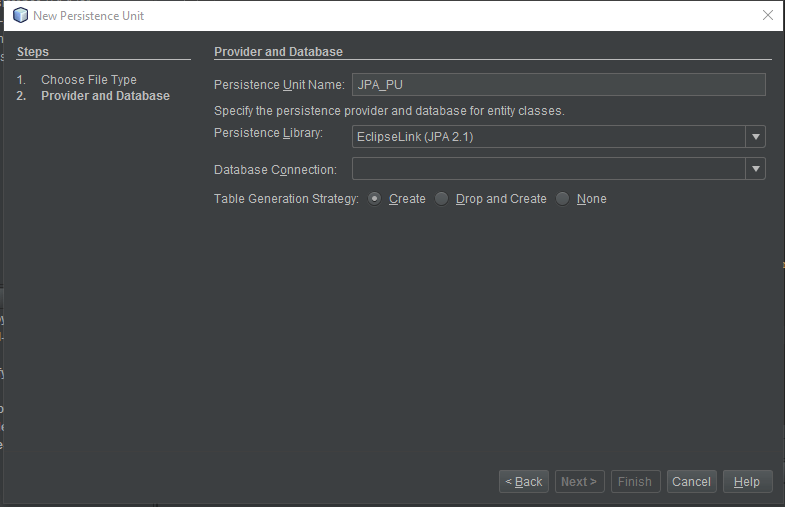Expand the Database Connection dropdown arrow
785x507 pixels.
point(755,169)
